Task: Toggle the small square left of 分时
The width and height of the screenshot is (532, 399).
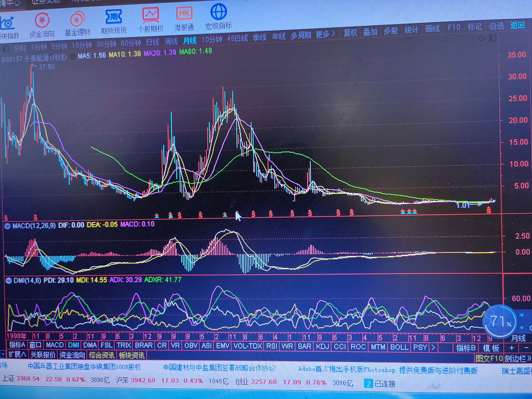Action: (5, 49)
